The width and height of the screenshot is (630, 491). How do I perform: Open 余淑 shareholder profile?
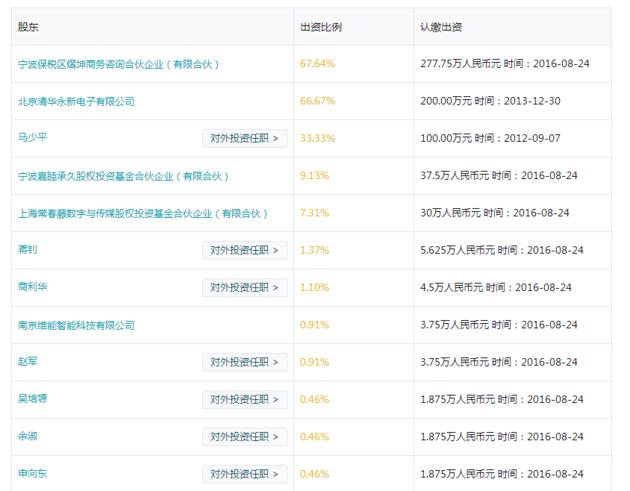coord(28,436)
